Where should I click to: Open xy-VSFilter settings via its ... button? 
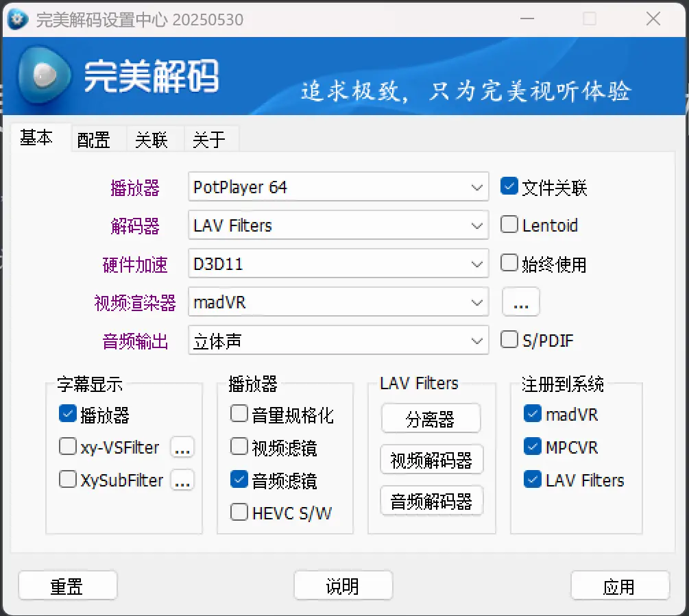[x=182, y=447]
